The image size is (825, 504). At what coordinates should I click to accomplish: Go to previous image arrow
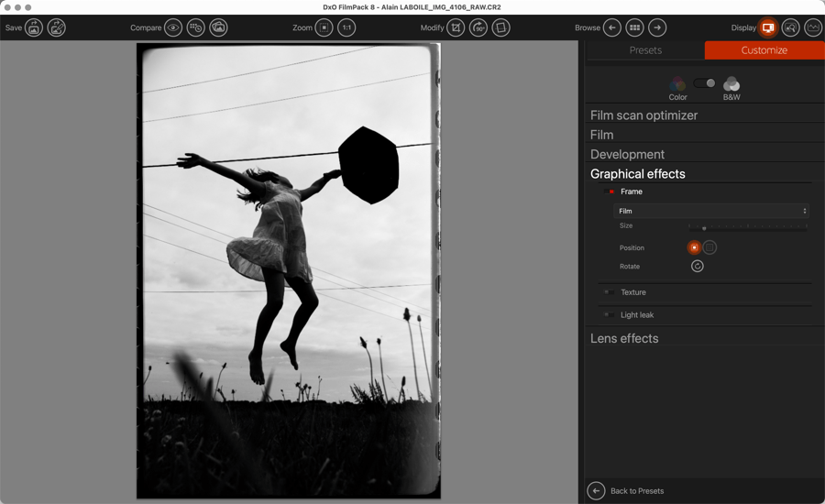pyautogui.click(x=611, y=28)
